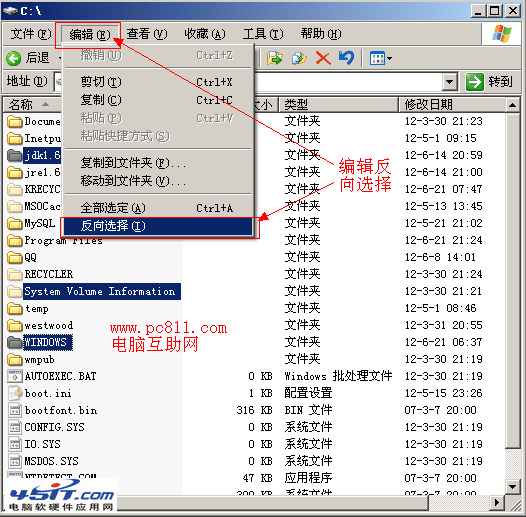
Task: Click the horizontal scrollbar right arrow
Action: (497, 502)
